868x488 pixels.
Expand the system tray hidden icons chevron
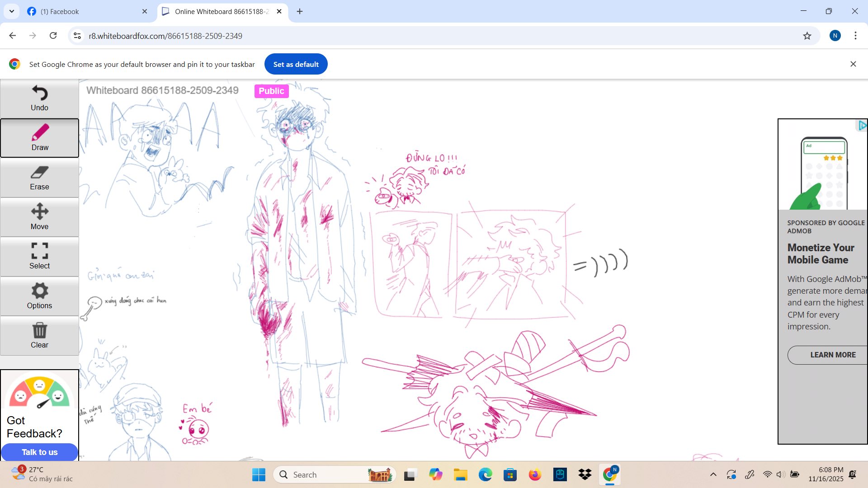pyautogui.click(x=713, y=474)
